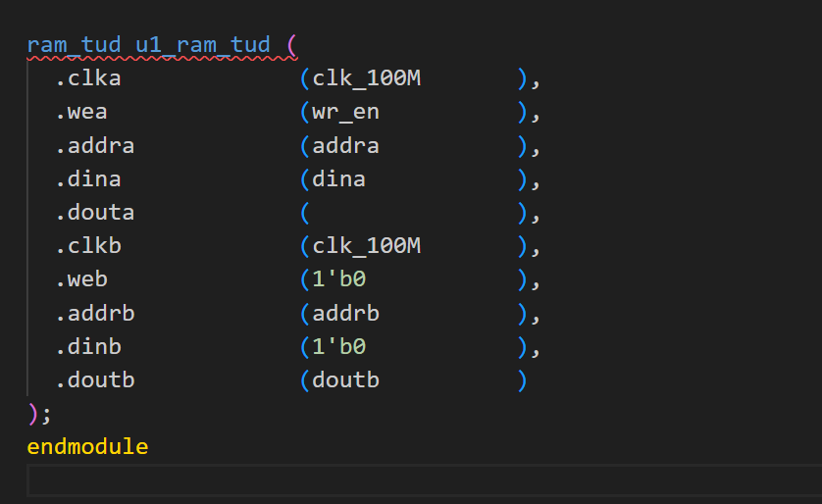Click the .doutb port name
The height and width of the screenshot is (504, 822).
tap(95, 380)
